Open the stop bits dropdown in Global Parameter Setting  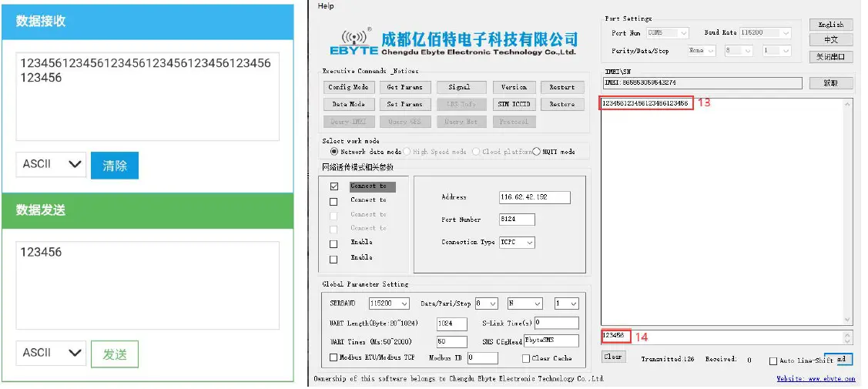coord(567,303)
